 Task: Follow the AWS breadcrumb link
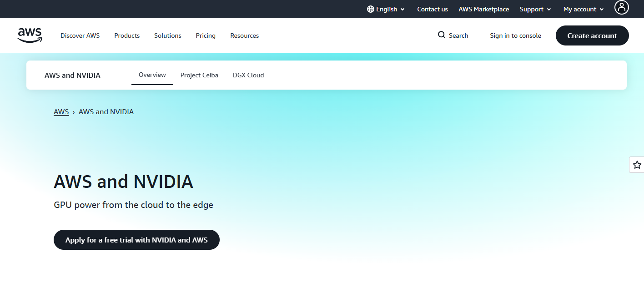(x=61, y=111)
